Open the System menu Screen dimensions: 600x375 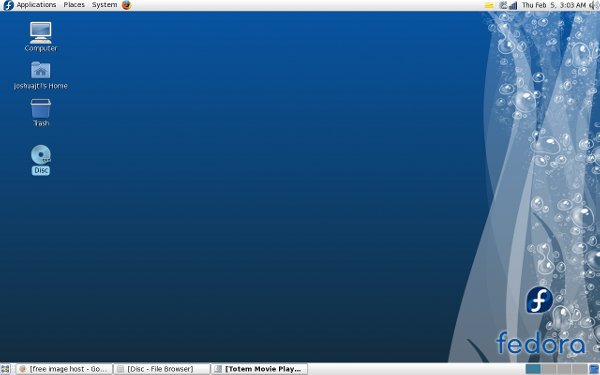(x=104, y=5)
